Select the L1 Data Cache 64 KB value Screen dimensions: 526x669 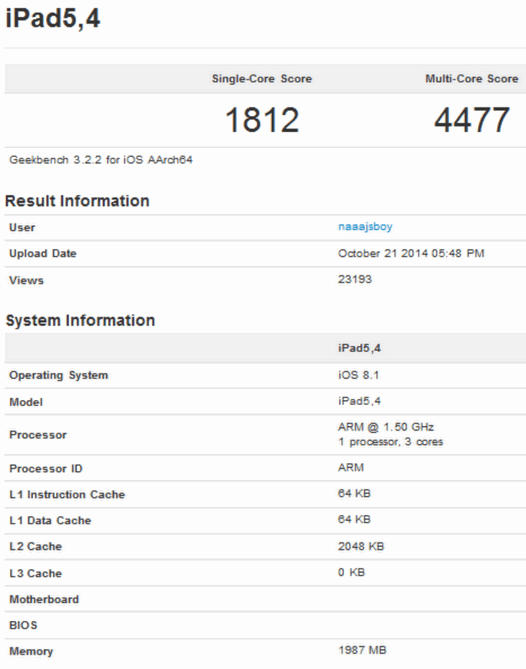pos(354,520)
